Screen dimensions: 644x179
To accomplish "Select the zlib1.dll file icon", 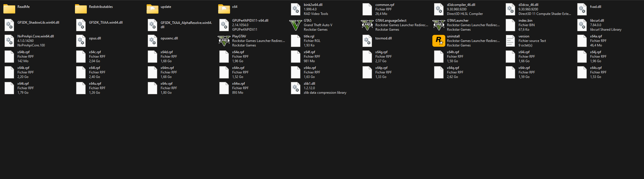I will (296, 88).
